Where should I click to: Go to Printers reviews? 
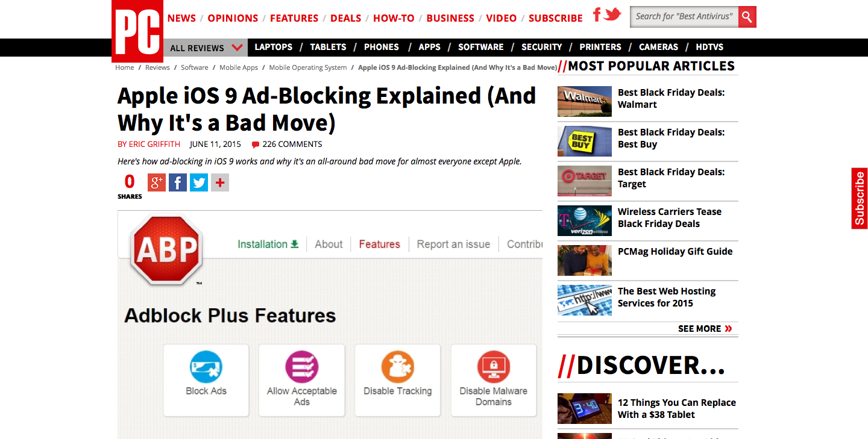click(x=600, y=47)
